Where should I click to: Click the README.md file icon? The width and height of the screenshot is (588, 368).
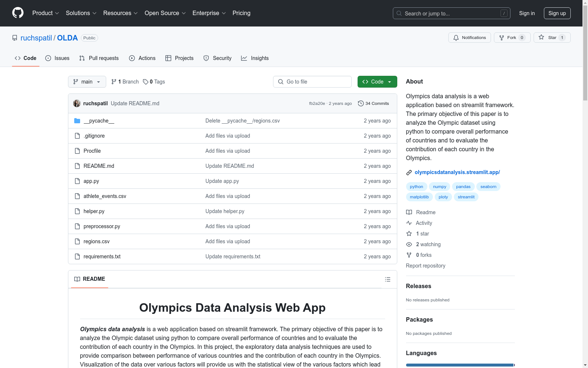coord(77,166)
